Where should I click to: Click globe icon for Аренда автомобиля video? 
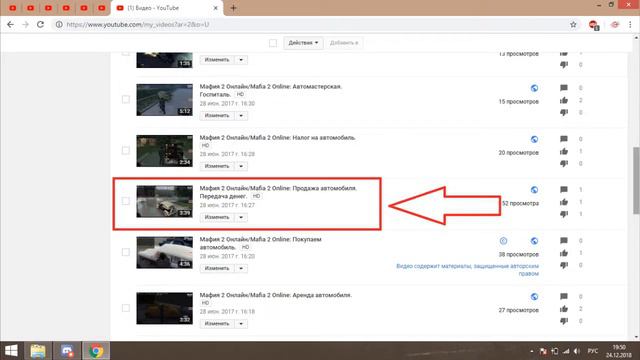point(534,297)
